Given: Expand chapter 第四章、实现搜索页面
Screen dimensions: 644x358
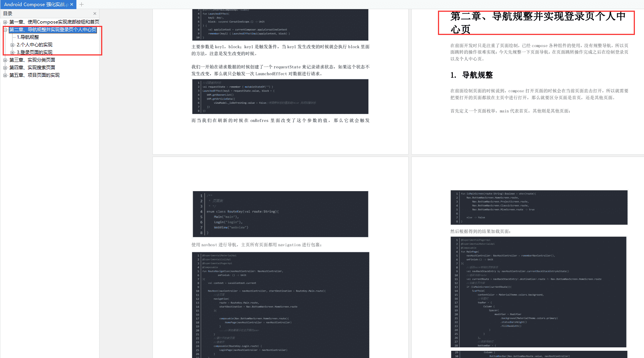Looking at the screenshot, I should pos(5,67).
